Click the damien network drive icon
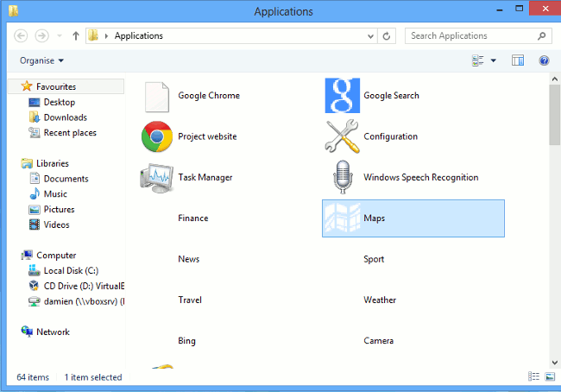This screenshot has height=392, width=561. pos(34,301)
